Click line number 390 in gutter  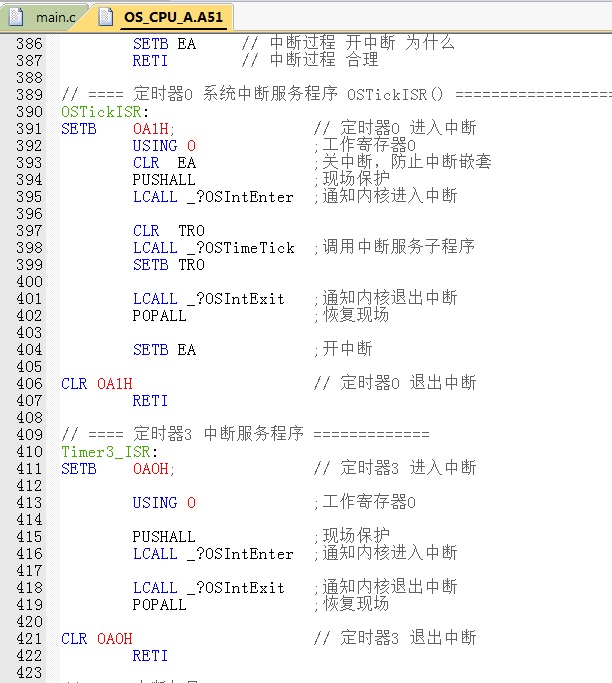coord(30,112)
